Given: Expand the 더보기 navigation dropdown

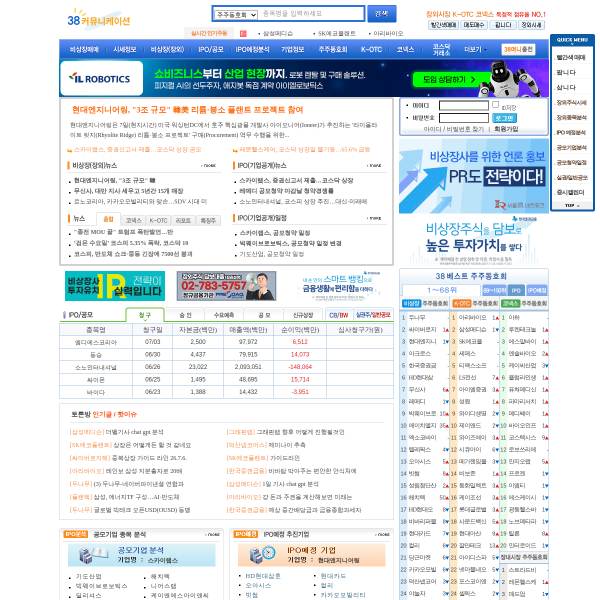Looking at the screenshot, I should [x=475, y=49].
